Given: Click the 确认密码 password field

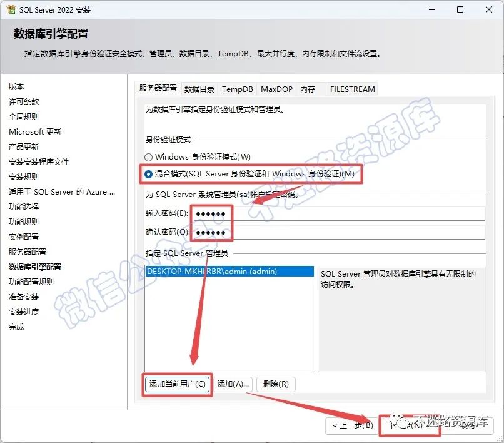Looking at the screenshot, I should point(339,232).
